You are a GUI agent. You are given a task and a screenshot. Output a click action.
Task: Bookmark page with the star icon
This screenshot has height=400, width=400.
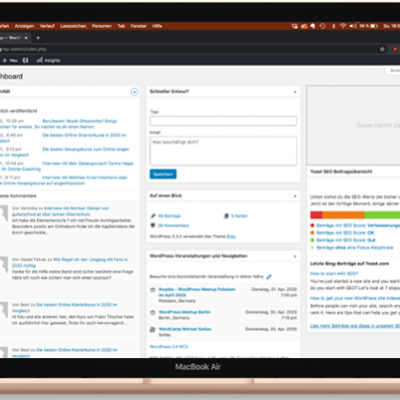382,49
